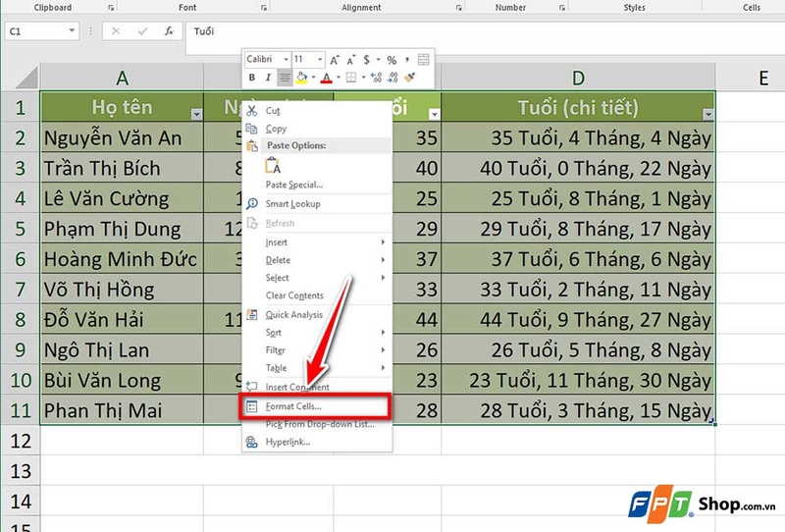
Task: Choose Cut from the context menu
Action: [x=317, y=110]
